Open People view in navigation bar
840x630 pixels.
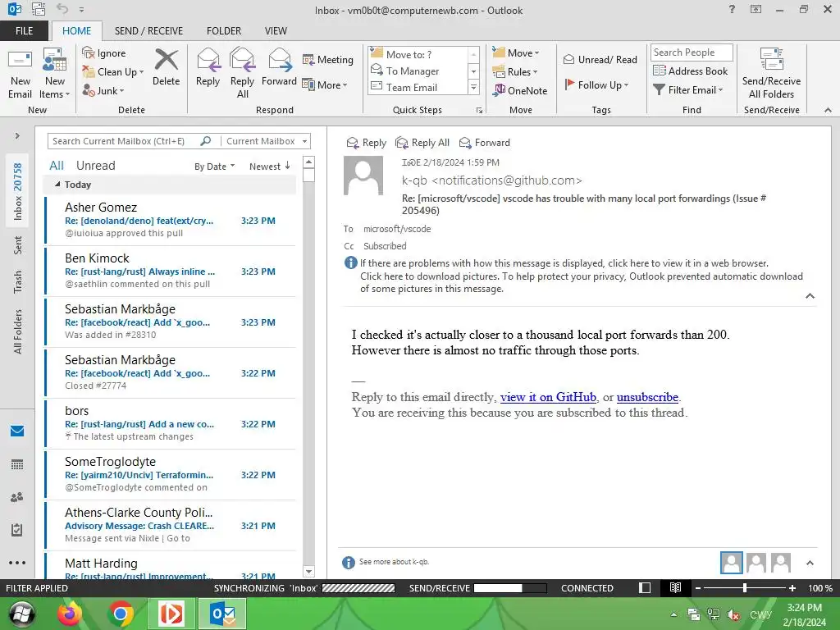(x=17, y=497)
